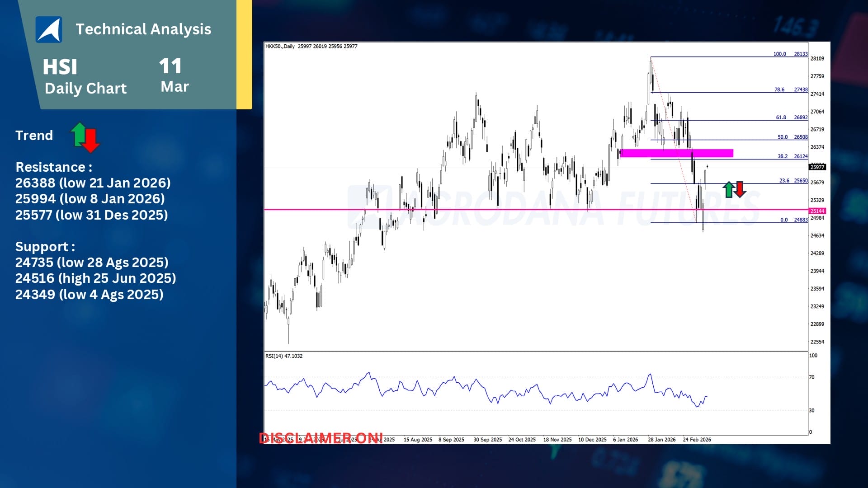Click the pink price label 25144

tap(817, 211)
